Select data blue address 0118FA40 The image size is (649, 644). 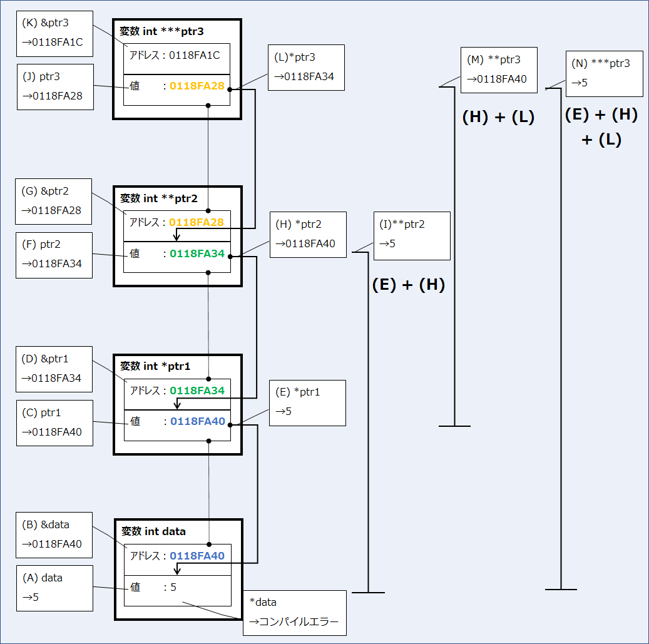click(197, 556)
